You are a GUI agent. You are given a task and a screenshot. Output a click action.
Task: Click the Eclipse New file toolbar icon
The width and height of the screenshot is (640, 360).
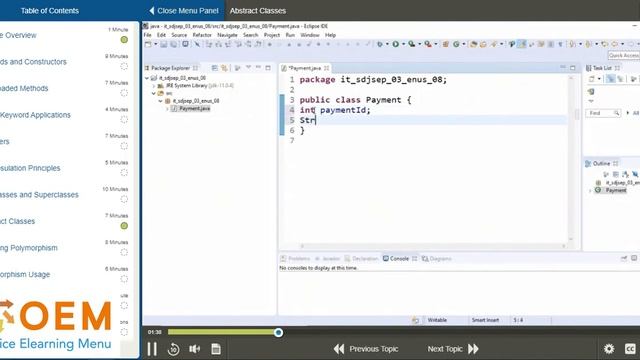pyautogui.click(x=148, y=44)
